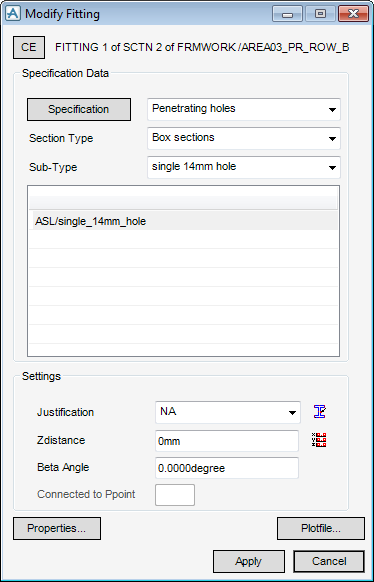This screenshot has width=374, height=582.
Task: Select ASL/single_14mm_hole in the list
Action: click(x=183, y=222)
